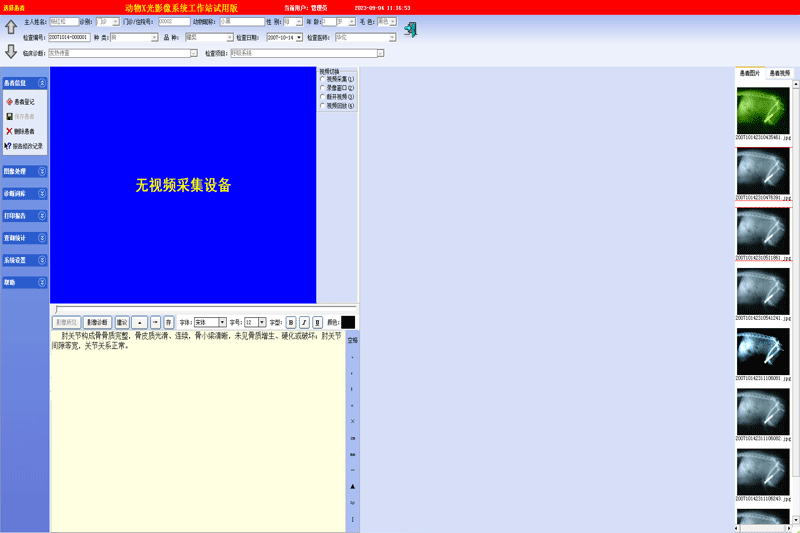This screenshot has width=800, height=533.
Task: Click the 建议 suggestion button
Action: point(122,322)
